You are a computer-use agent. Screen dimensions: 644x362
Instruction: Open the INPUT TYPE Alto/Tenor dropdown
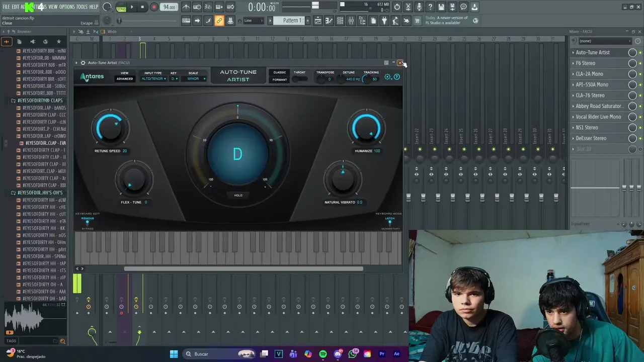coord(153,79)
